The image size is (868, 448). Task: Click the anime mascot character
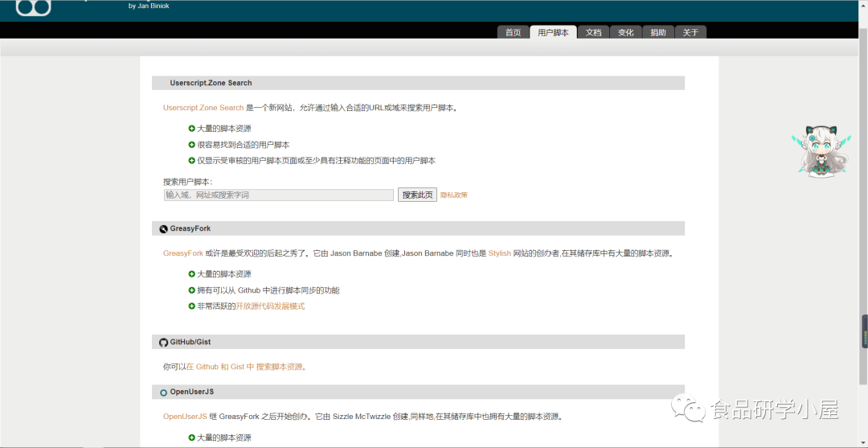[821, 152]
